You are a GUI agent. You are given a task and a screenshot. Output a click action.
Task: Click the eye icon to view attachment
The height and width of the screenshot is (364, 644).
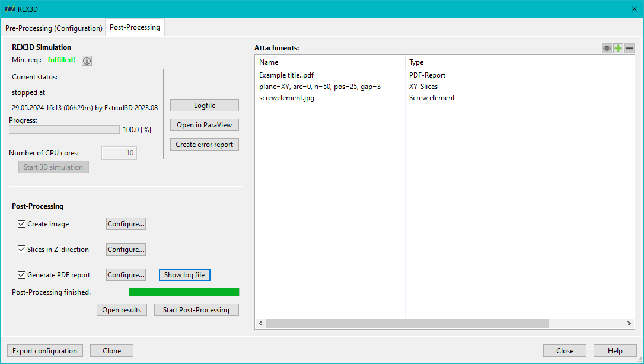pos(607,49)
